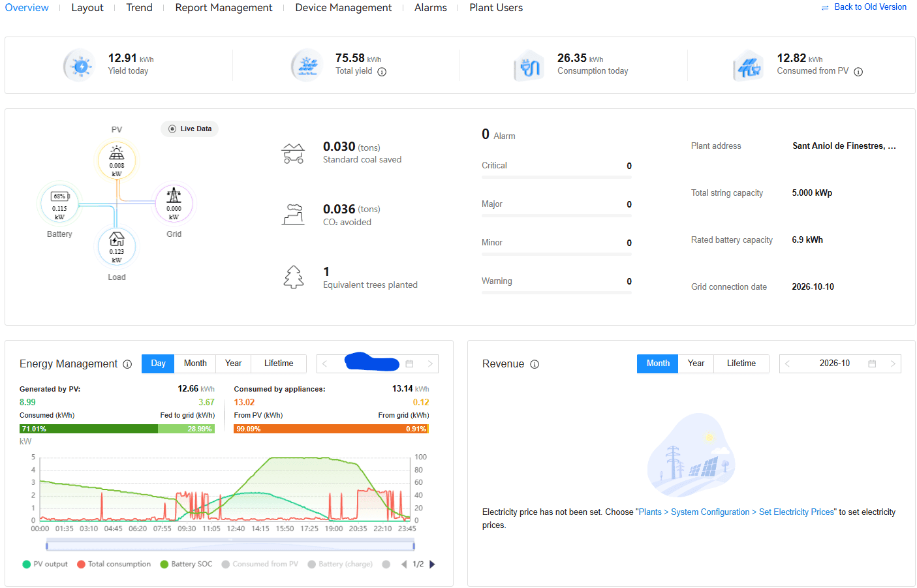Image resolution: width=917 pixels, height=588 pixels.
Task: Open the Report Management tab
Action: tap(224, 8)
